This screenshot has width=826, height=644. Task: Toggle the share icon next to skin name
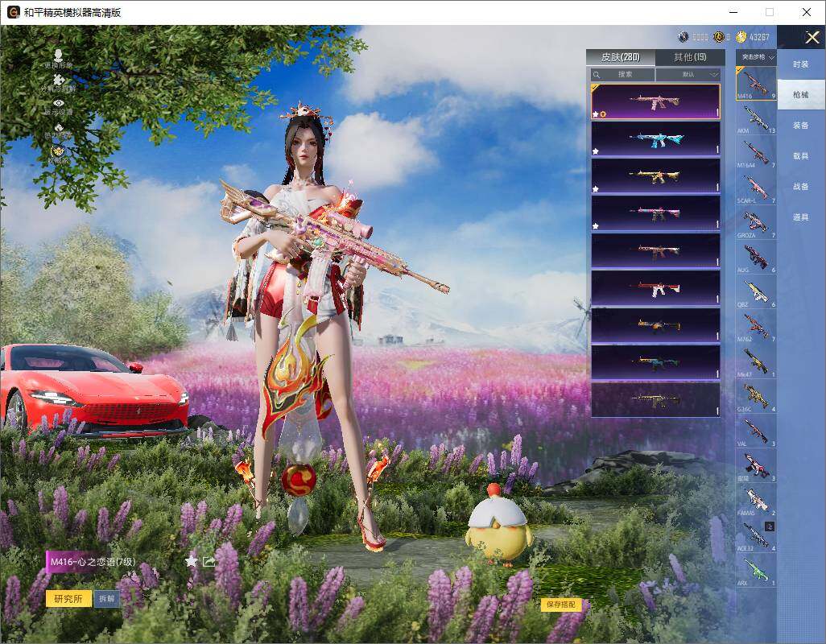click(209, 561)
